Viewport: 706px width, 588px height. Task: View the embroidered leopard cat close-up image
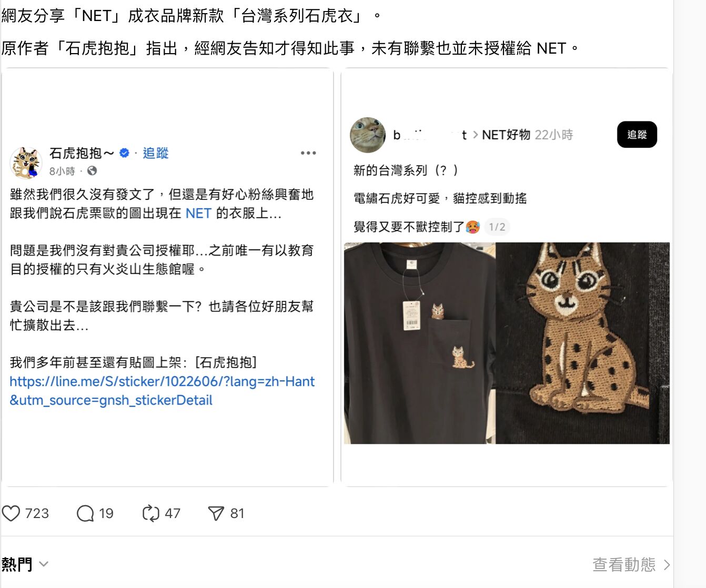pos(583,343)
